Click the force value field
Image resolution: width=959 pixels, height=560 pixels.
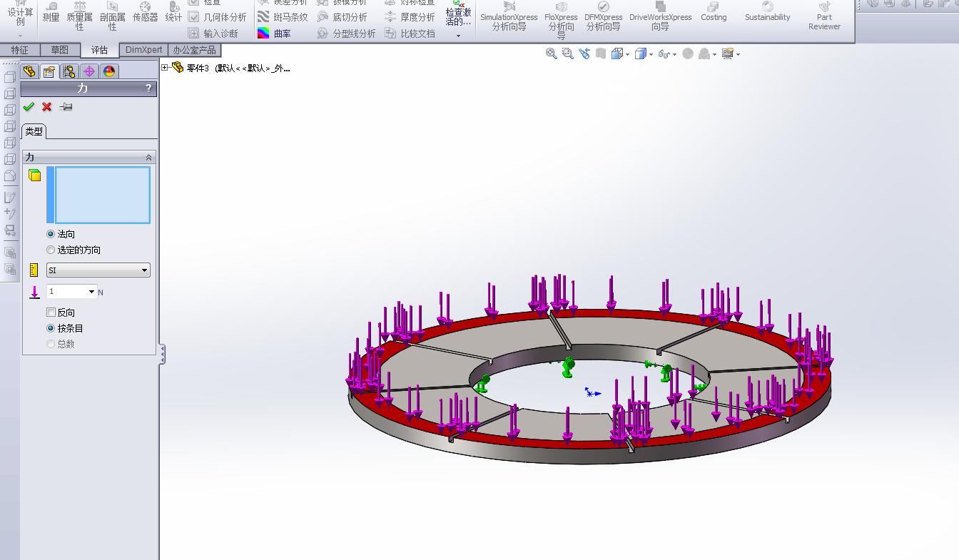tap(67, 292)
